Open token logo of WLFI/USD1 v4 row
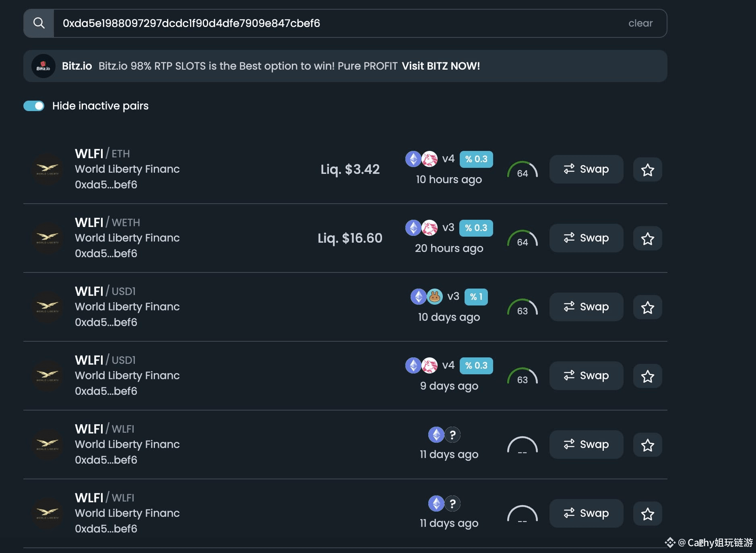756x553 pixels. click(x=48, y=376)
